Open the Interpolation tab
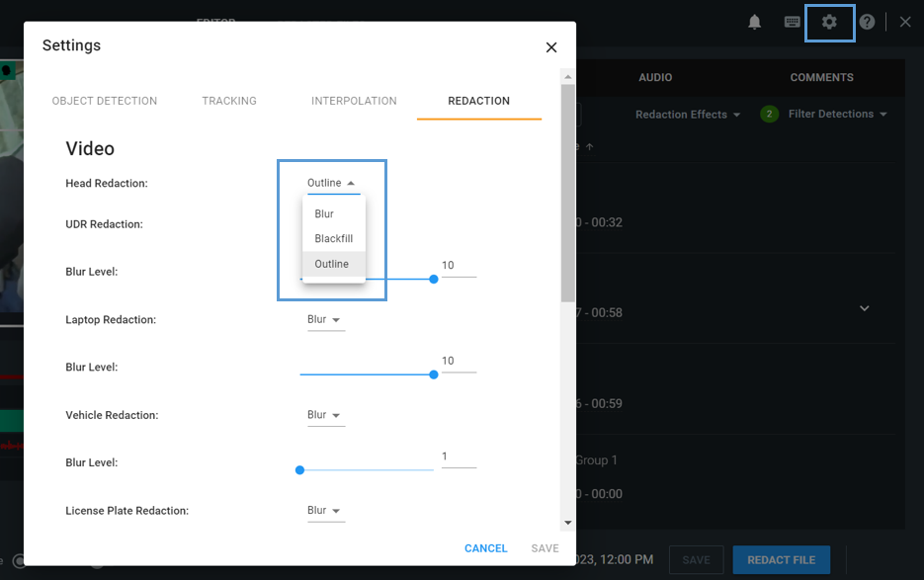 pyautogui.click(x=354, y=101)
